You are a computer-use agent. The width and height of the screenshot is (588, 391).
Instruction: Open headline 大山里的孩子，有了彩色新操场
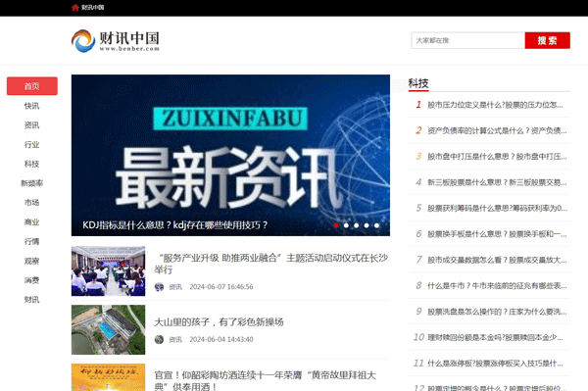(x=219, y=322)
